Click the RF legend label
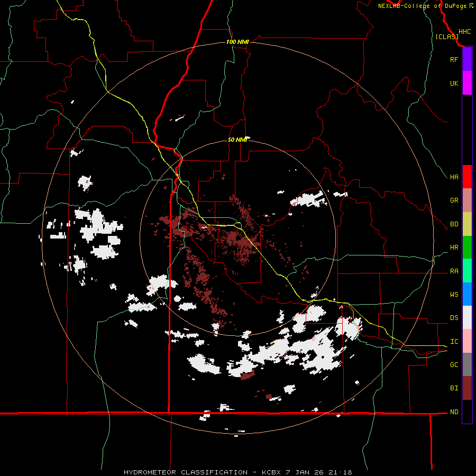This screenshot has height=476, width=476. 454,59
